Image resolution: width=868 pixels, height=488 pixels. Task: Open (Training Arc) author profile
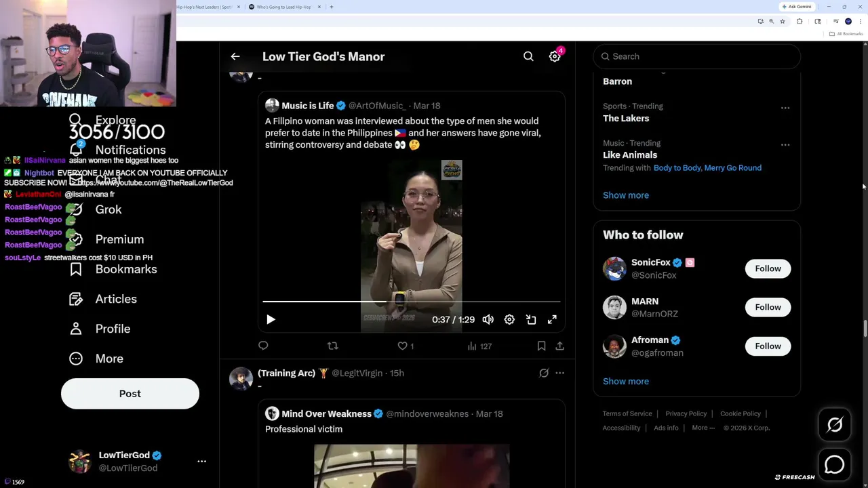pyautogui.click(x=286, y=373)
